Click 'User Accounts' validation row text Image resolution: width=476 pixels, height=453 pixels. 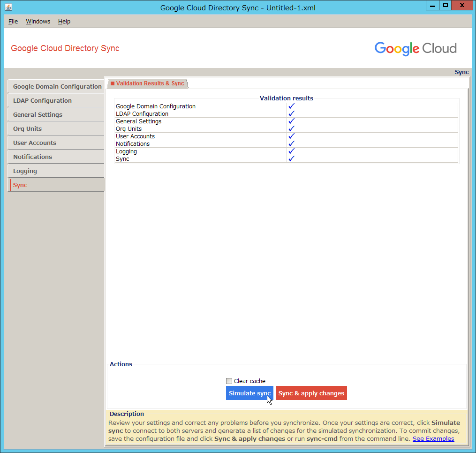pyautogui.click(x=135, y=136)
